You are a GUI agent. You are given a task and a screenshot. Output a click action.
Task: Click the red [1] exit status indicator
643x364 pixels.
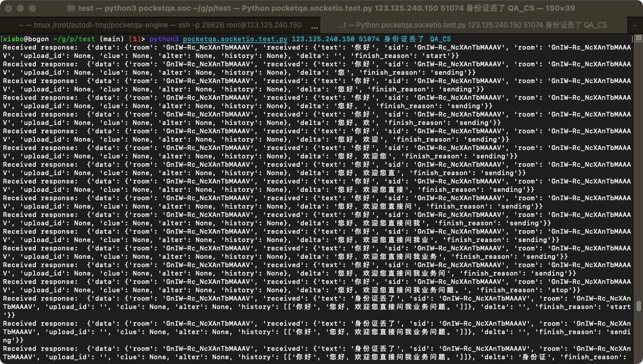pyautogui.click(x=135, y=39)
